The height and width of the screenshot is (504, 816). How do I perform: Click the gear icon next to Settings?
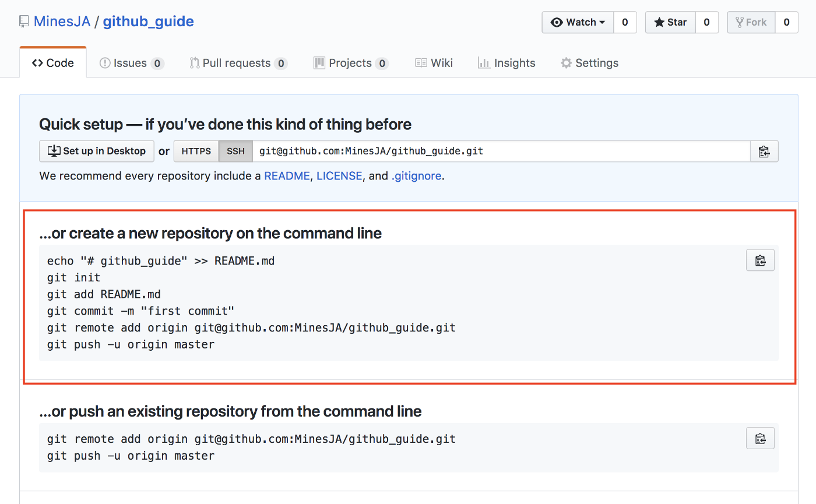[x=565, y=62]
